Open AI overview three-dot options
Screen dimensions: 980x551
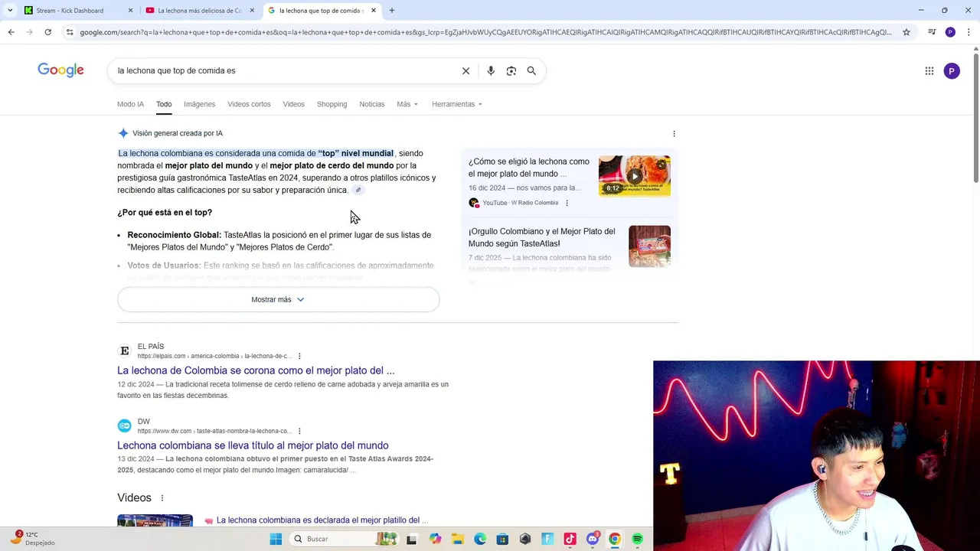[674, 133]
